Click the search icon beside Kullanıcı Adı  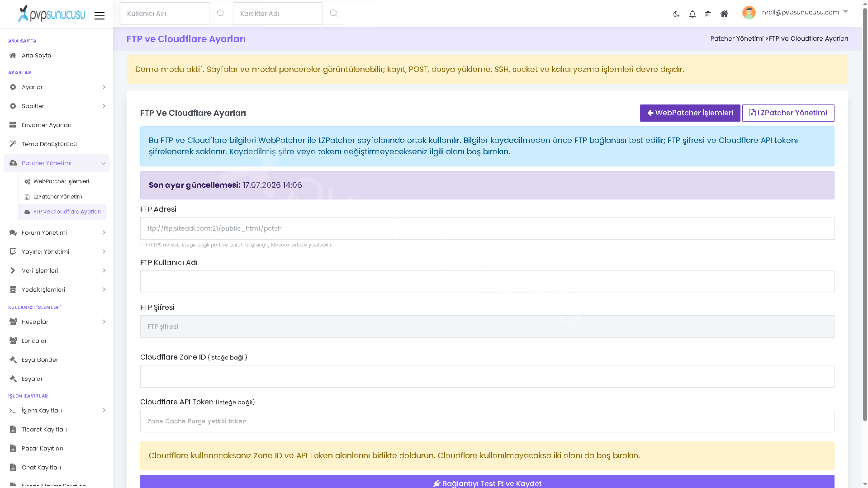pyautogui.click(x=221, y=14)
